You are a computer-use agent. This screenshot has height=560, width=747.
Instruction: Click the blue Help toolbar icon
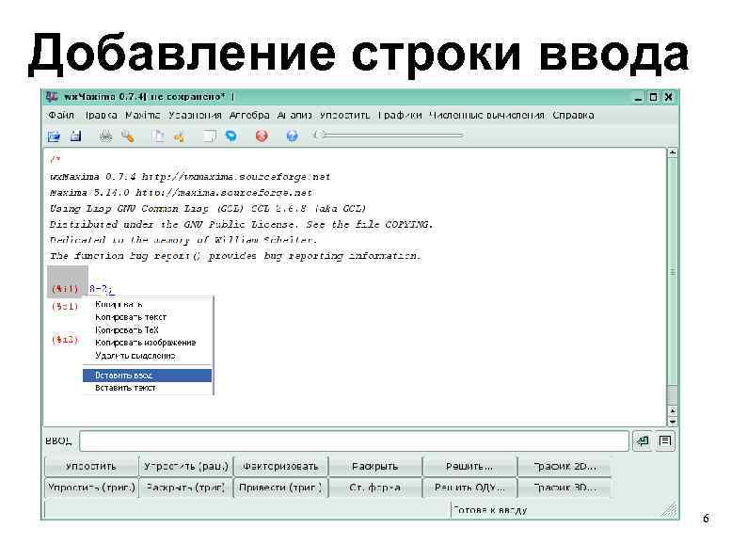click(292, 136)
